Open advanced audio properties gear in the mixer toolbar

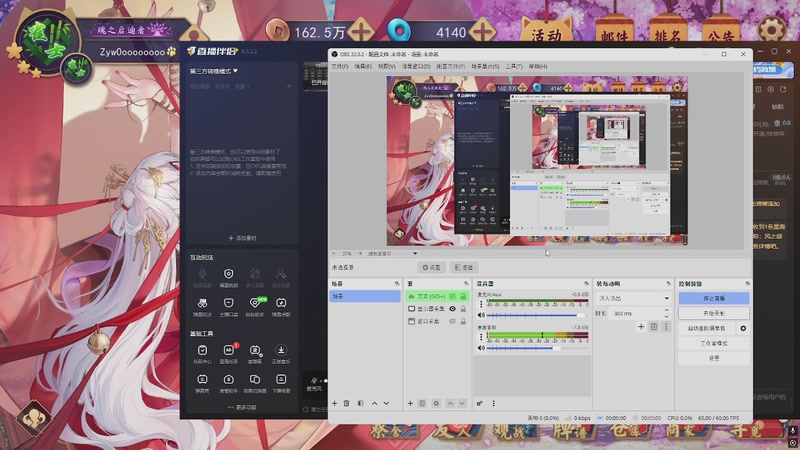coord(480,403)
